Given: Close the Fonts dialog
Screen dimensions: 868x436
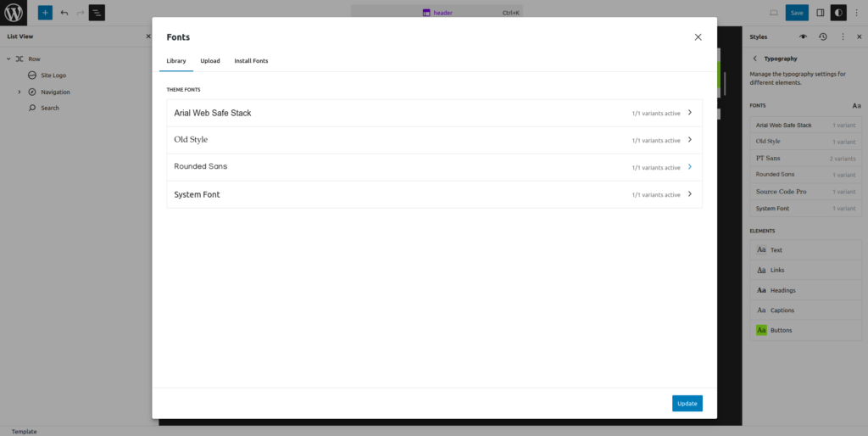Looking at the screenshot, I should click(698, 37).
